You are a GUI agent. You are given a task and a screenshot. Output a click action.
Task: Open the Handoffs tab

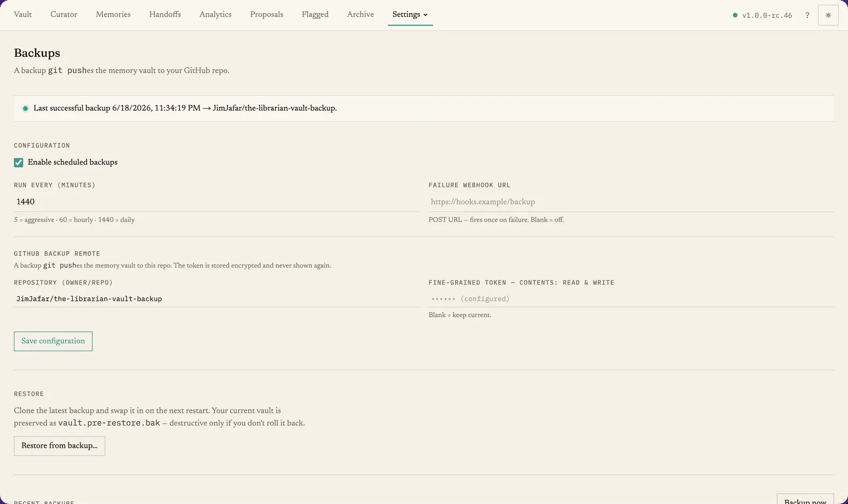click(x=165, y=14)
